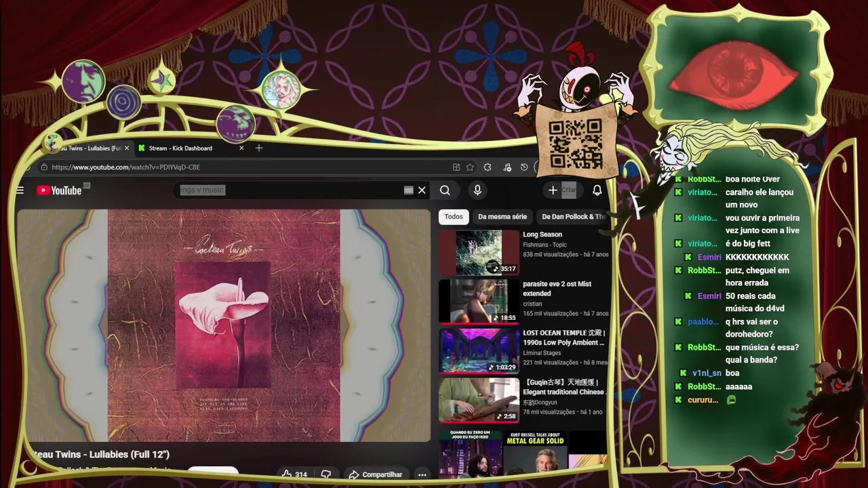Screen dimensions: 868x488
Task: Click the Cocteau Twins - Lullabies title
Action: [100, 454]
